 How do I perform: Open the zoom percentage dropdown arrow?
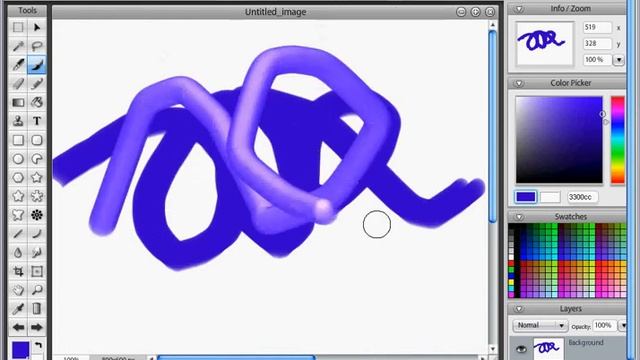[619, 60]
